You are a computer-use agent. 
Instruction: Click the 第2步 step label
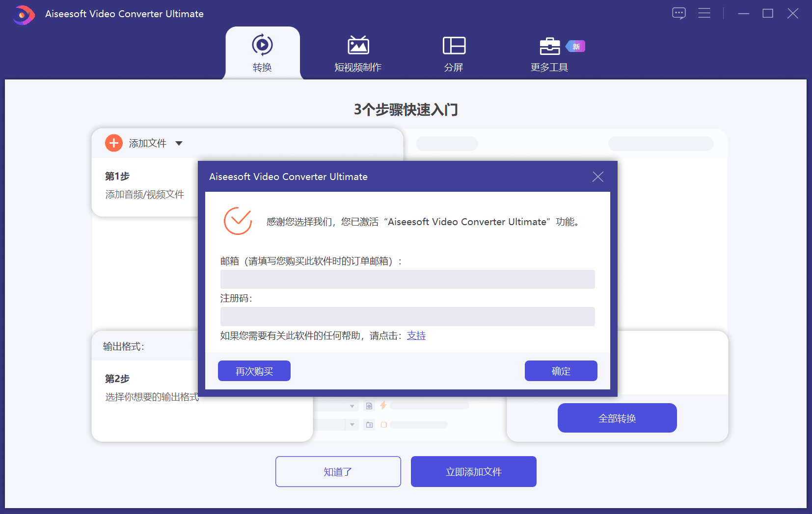(x=117, y=379)
